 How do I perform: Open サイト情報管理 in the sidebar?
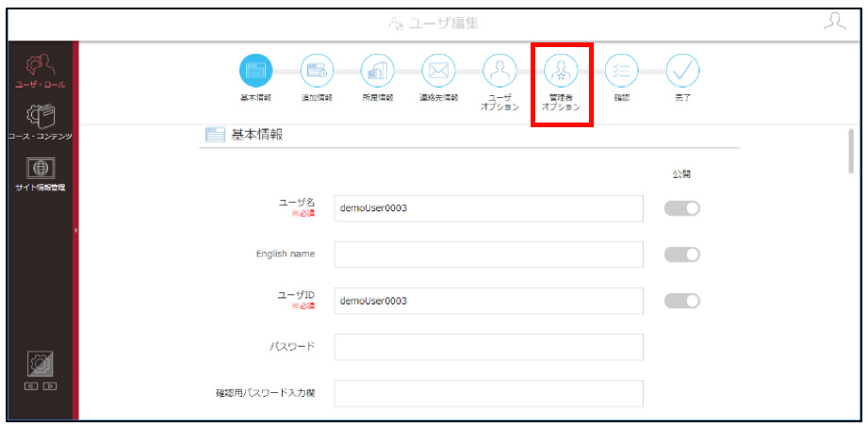coord(40,173)
